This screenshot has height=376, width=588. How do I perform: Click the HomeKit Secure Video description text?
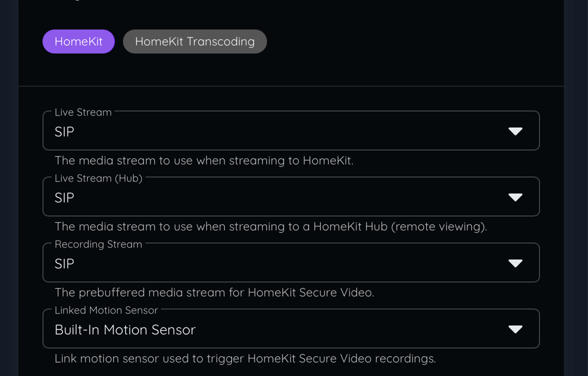[214, 292]
